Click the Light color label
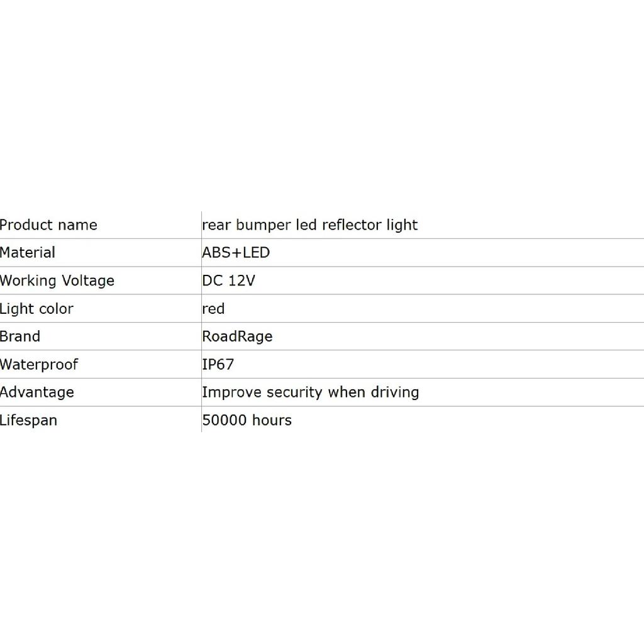The width and height of the screenshot is (644, 644). coord(36,309)
